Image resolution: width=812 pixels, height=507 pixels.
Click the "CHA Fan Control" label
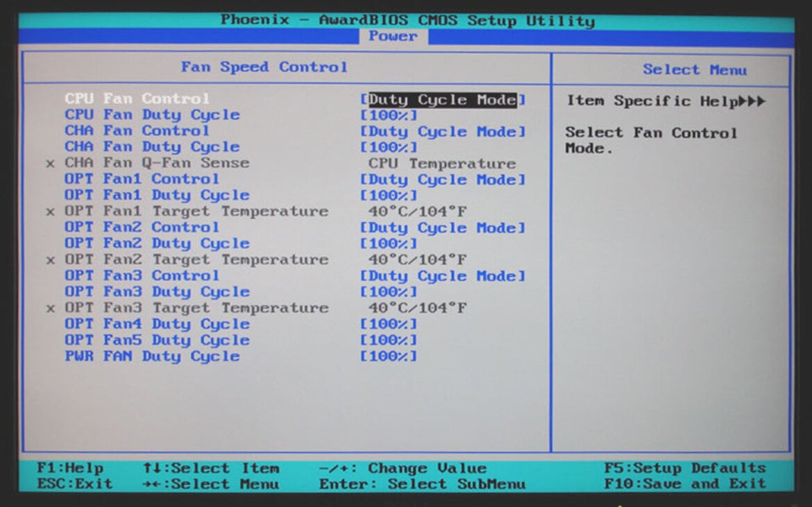coord(137,130)
